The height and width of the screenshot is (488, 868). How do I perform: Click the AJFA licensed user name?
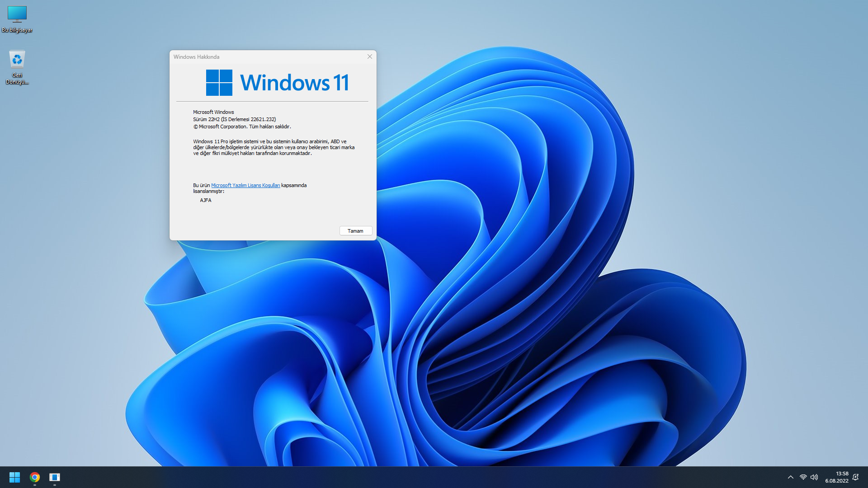pos(206,200)
